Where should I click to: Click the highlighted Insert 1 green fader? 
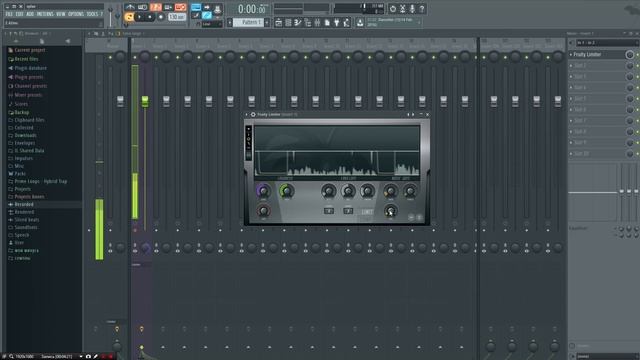(x=145, y=101)
